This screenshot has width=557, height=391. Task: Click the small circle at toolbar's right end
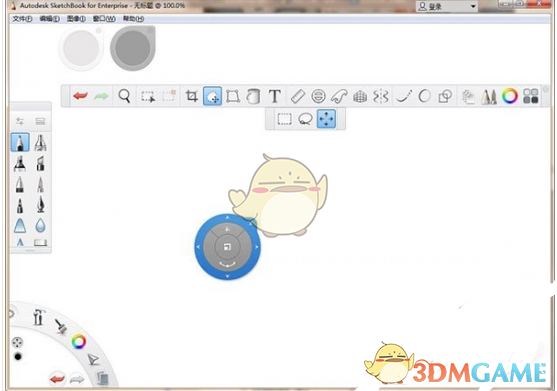pyautogui.click(x=545, y=88)
